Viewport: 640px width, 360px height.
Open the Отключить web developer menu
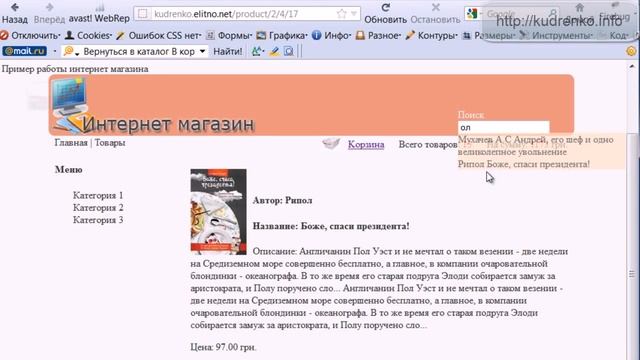pos(30,36)
